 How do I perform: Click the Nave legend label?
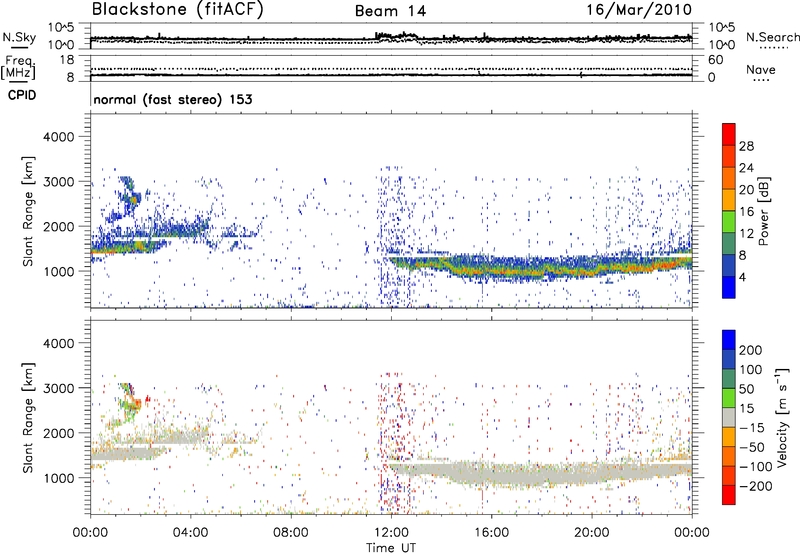pyautogui.click(x=761, y=69)
